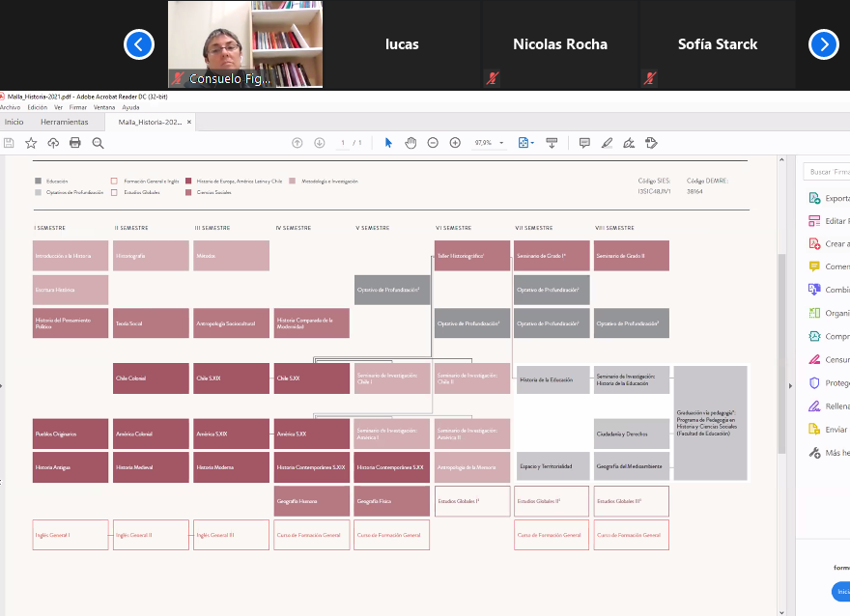The width and height of the screenshot is (850, 616).
Task: Go to next page with down arrow
Action: tap(320, 143)
